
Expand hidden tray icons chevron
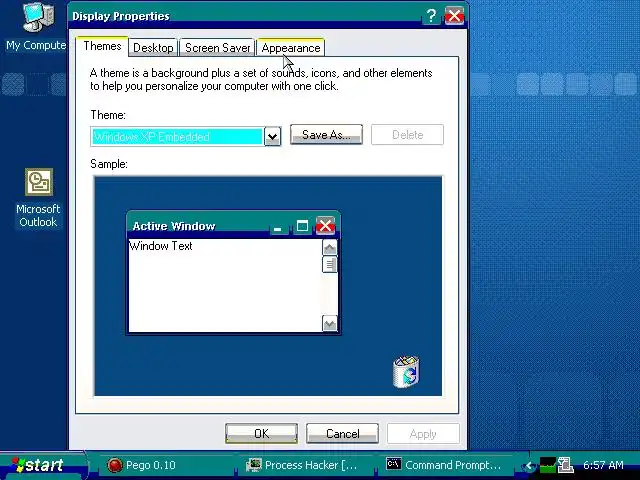[529, 466]
